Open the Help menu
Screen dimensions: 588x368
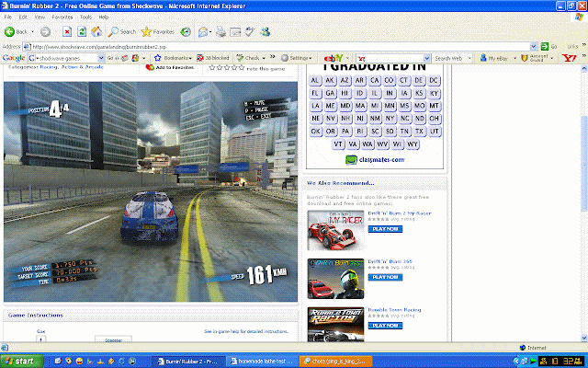[x=104, y=17]
